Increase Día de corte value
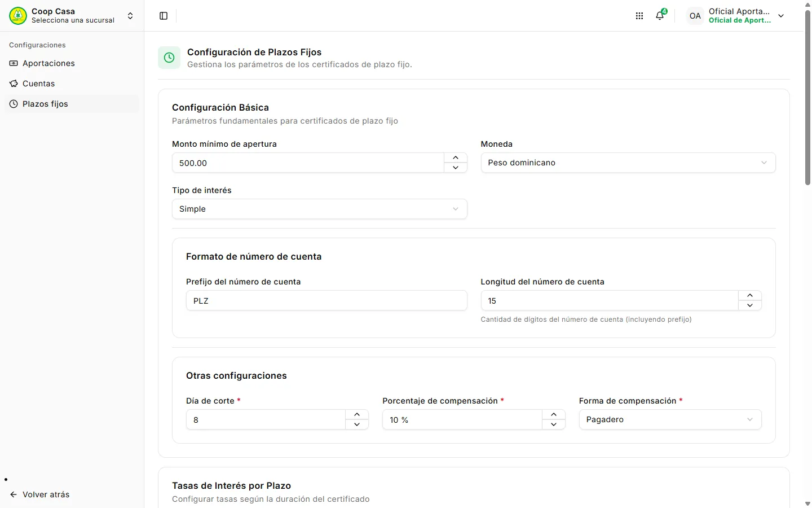Image resolution: width=812 pixels, height=508 pixels. pos(357,414)
